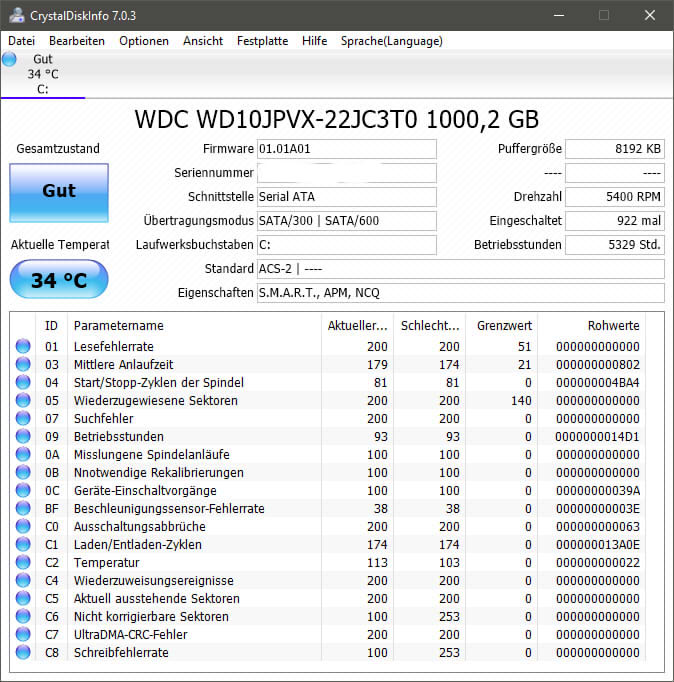
Task: Click the status orb for Ausschaltungsabbrüche
Action: click(x=23, y=526)
